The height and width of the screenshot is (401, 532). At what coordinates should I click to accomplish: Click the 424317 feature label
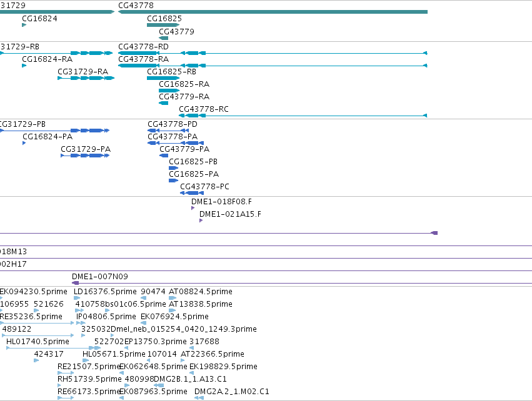(x=49, y=354)
